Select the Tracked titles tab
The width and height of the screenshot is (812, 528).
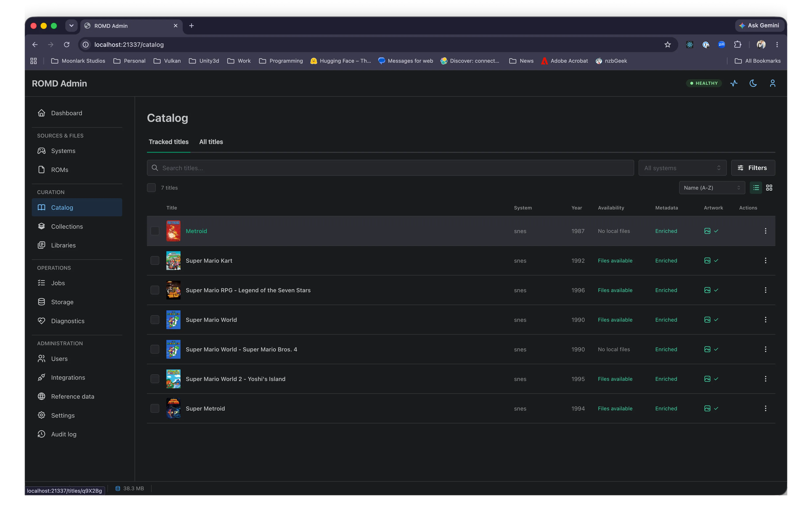coord(169,142)
